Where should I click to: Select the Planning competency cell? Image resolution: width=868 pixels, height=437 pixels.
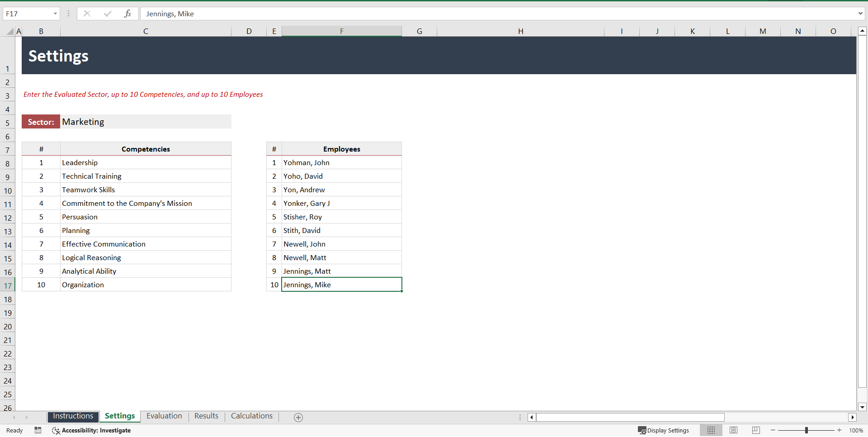[x=146, y=230]
